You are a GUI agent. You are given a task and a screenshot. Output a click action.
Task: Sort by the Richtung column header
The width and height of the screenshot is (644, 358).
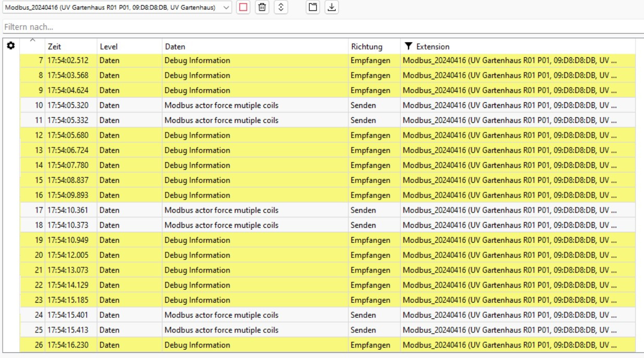click(367, 46)
